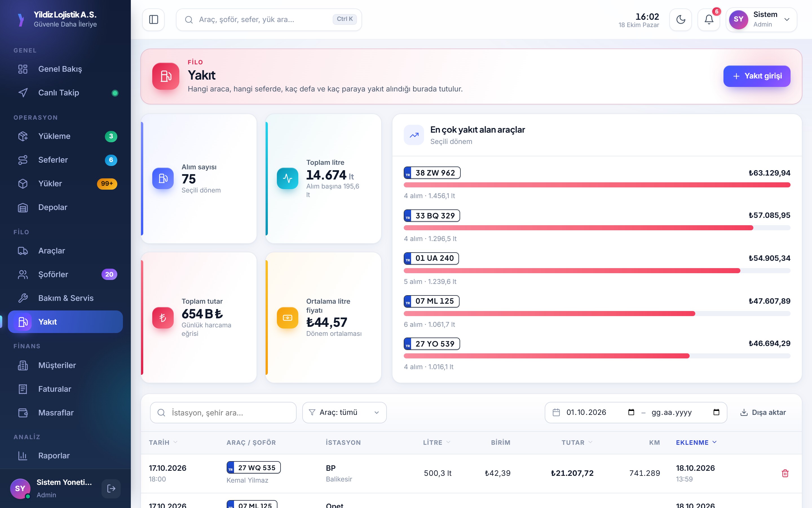The height and width of the screenshot is (508, 812).
Task: Click the Şoförler people icon
Action: [x=23, y=275]
